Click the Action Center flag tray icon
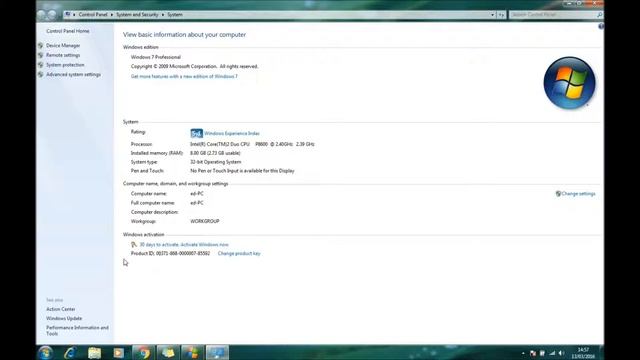640x360 pixels. [x=533, y=353]
